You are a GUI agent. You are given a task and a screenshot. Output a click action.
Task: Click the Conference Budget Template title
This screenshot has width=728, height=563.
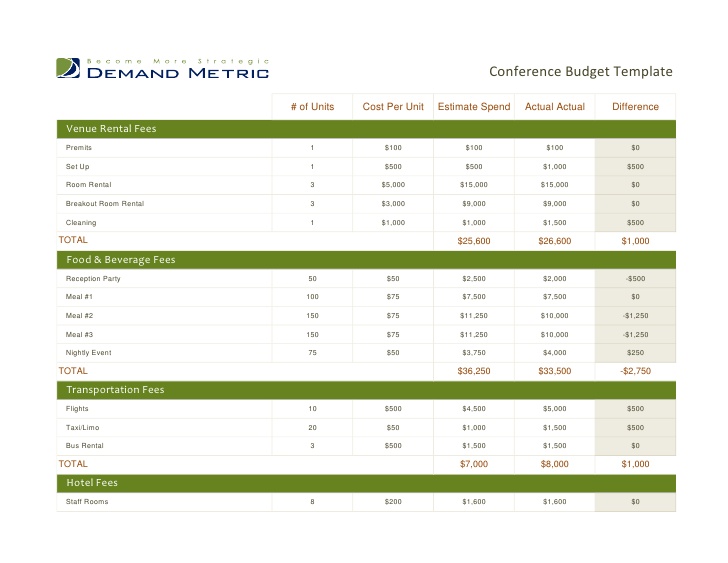[581, 71]
